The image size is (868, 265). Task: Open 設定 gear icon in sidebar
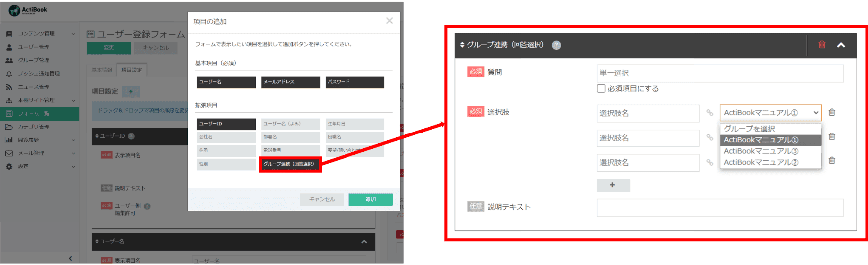(x=9, y=166)
